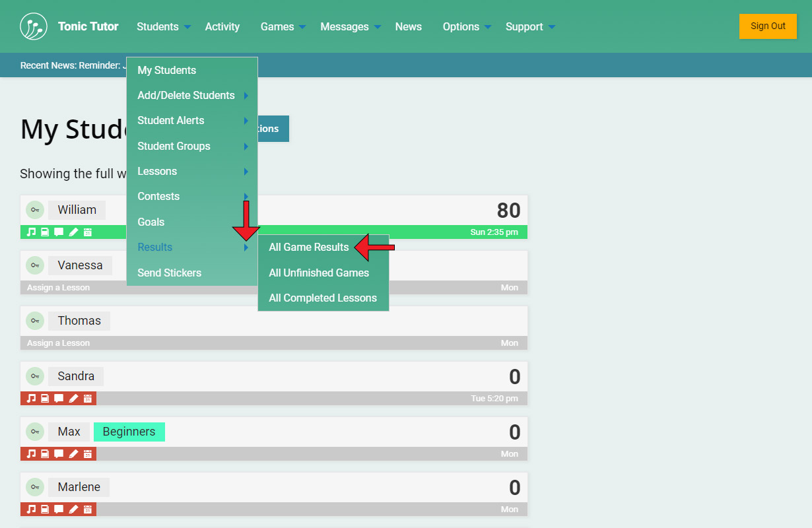Click the Sign Out button

coord(768,26)
